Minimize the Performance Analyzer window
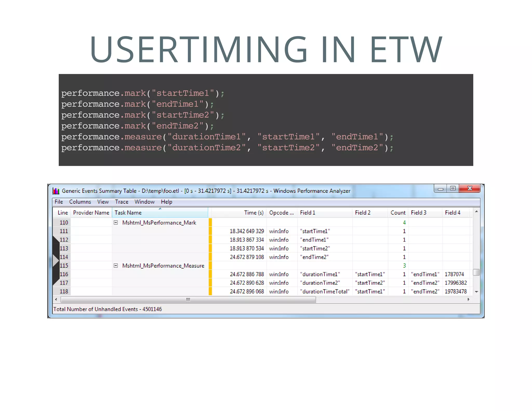The width and height of the screenshot is (532, 411). point(441,189)
